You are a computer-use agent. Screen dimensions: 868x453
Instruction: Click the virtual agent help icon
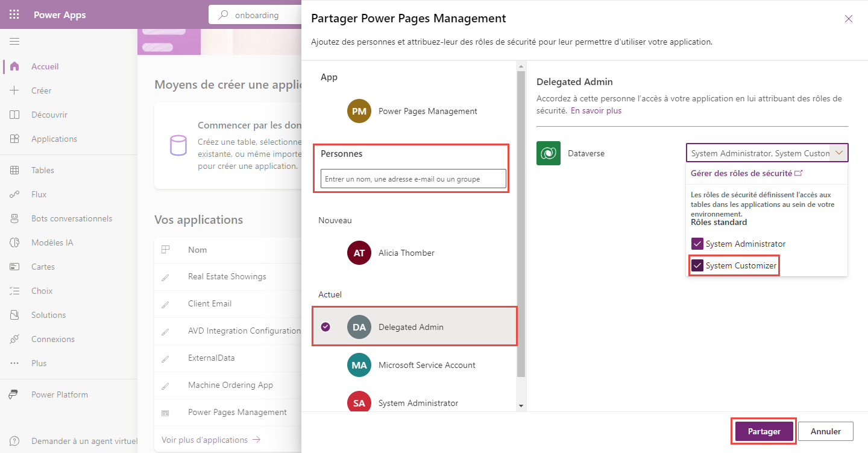tap(14, 441)
